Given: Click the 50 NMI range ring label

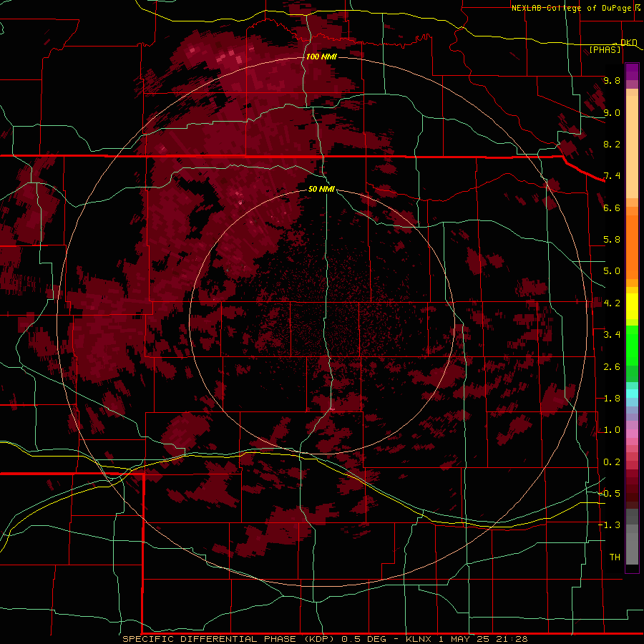Looking at the screenshot, I should [321, 190].
